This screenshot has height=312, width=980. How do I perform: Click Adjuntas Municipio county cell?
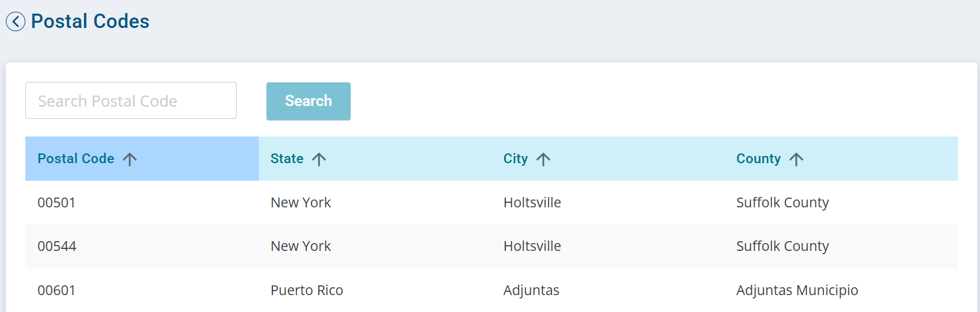pos(797,291)
